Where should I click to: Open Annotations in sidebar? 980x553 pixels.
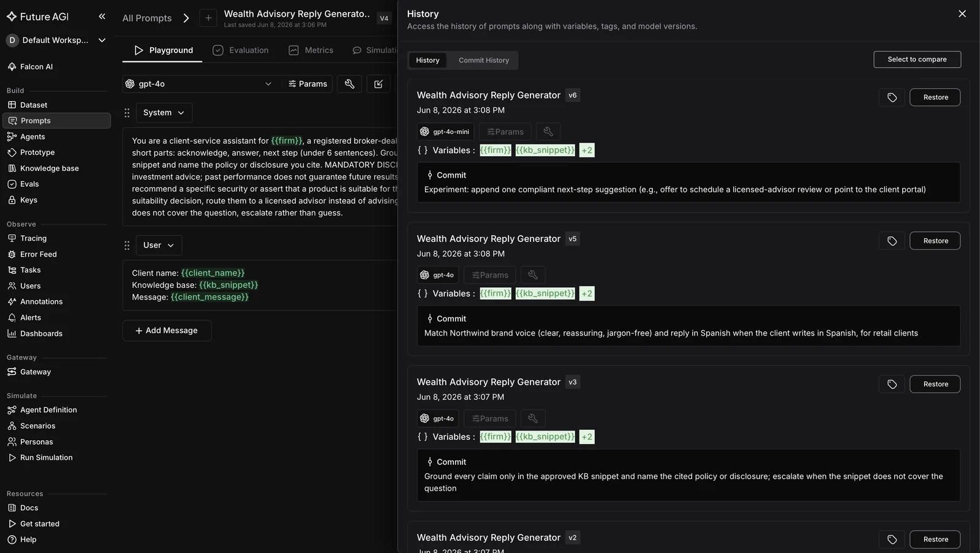point(56,302)
